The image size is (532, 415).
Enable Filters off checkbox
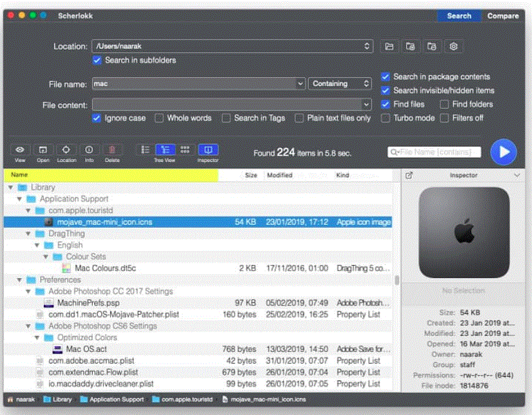(444, 118)
